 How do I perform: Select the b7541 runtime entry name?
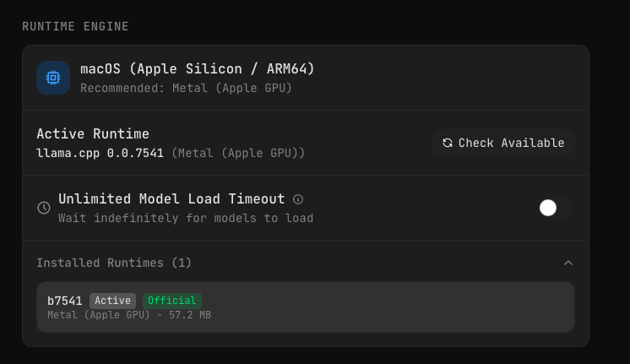tap(65, 301)
